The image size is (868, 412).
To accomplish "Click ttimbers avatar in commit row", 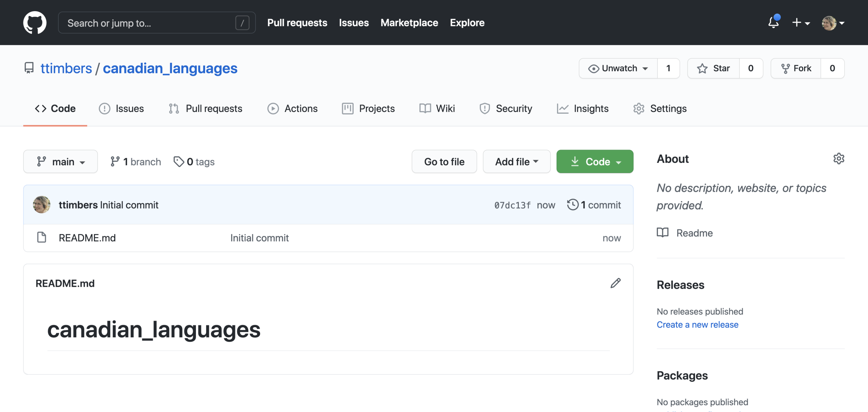I will coord(42,205).
